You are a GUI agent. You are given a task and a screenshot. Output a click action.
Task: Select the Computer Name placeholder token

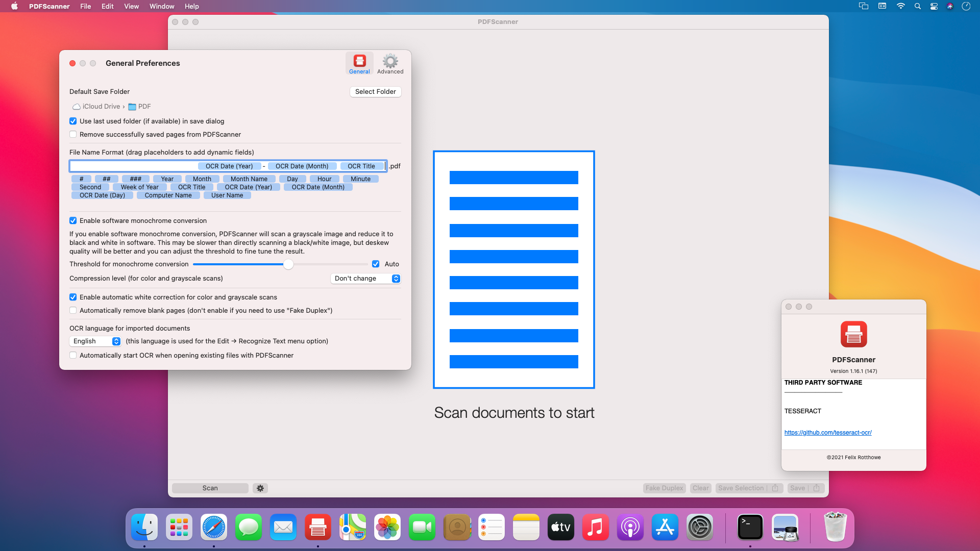click(168, 195)
